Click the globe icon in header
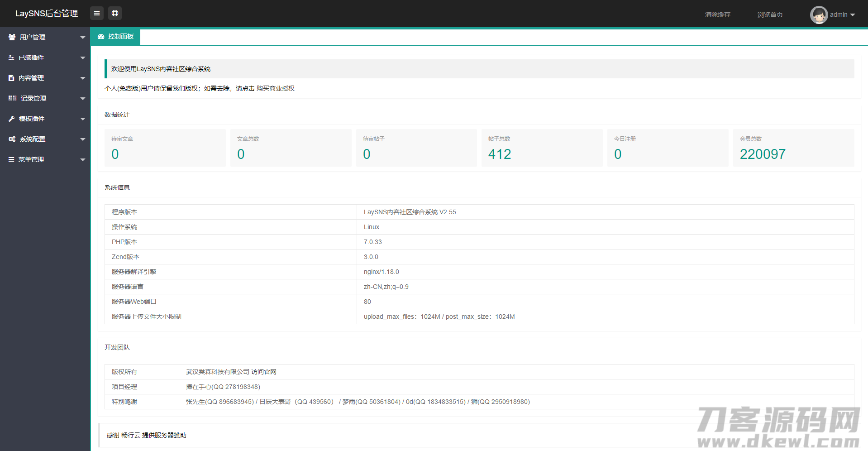The image size is (868, 451). (x=115, y=14)
